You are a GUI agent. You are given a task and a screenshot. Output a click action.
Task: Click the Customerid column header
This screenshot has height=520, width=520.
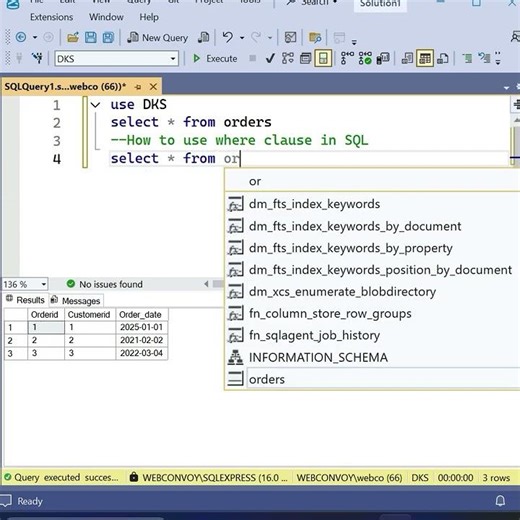pyautogui.click(x=90, y=314)
